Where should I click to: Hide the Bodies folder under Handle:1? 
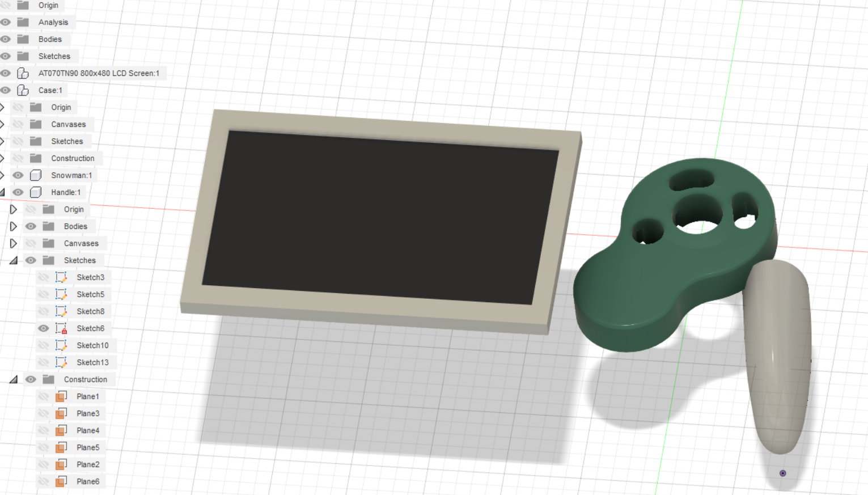point(31,226)
